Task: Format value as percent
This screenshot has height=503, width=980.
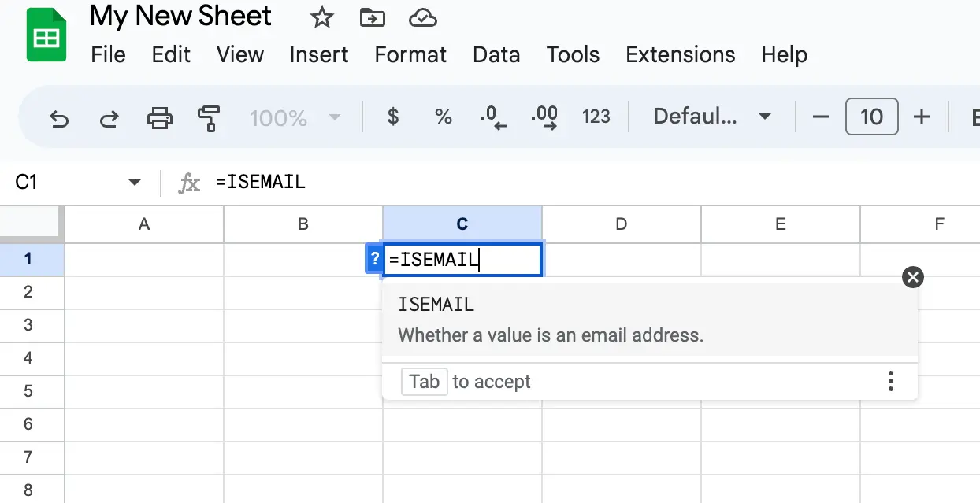Action: [443, 117]
